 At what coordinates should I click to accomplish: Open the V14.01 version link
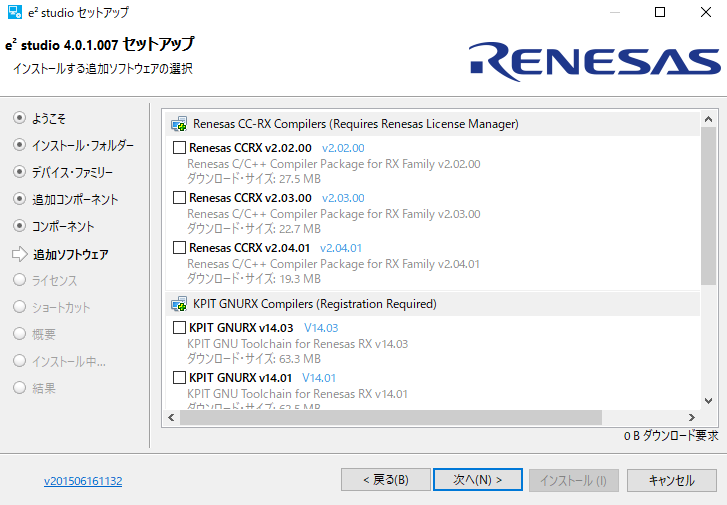319,378
